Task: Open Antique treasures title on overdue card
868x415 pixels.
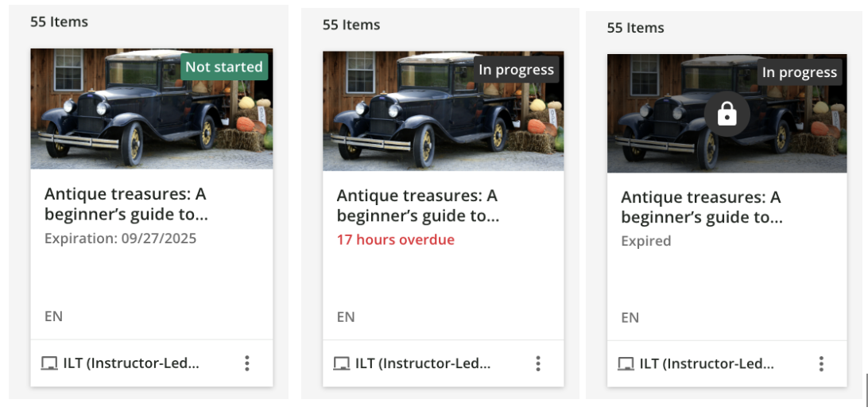Action: (x=417, y=205)
